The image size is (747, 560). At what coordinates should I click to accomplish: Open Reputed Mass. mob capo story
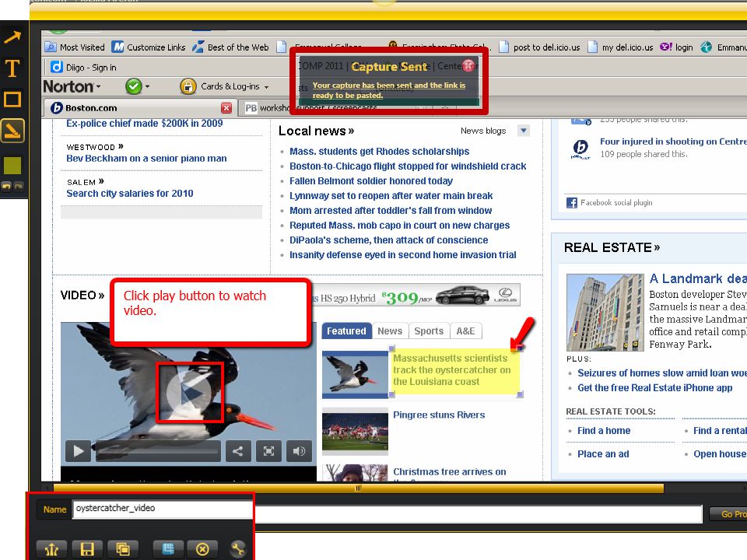point(400,226)
